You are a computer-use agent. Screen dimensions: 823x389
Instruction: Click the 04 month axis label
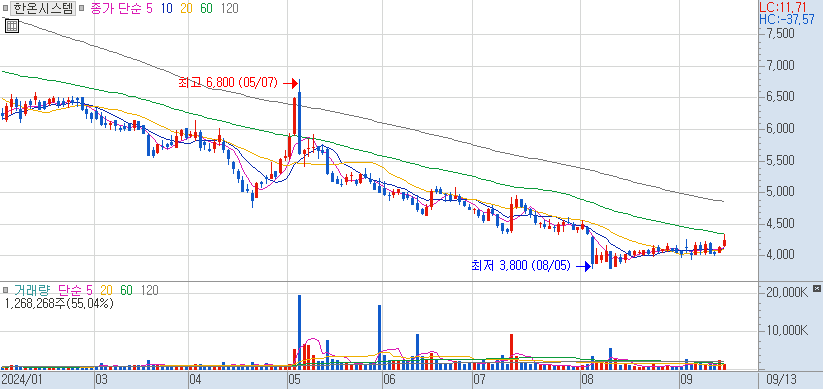[x=195, y=379]
